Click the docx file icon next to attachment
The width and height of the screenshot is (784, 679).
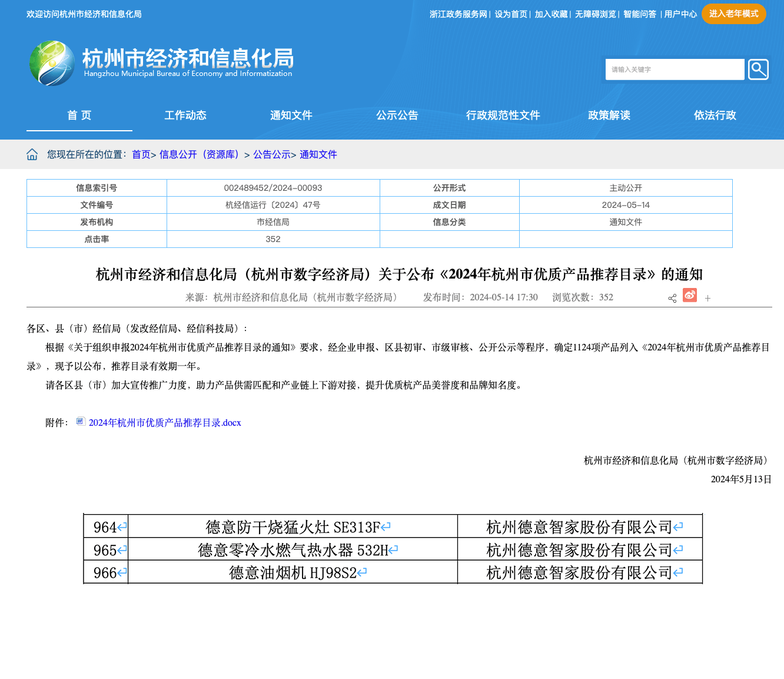click(x=81, y=422)
